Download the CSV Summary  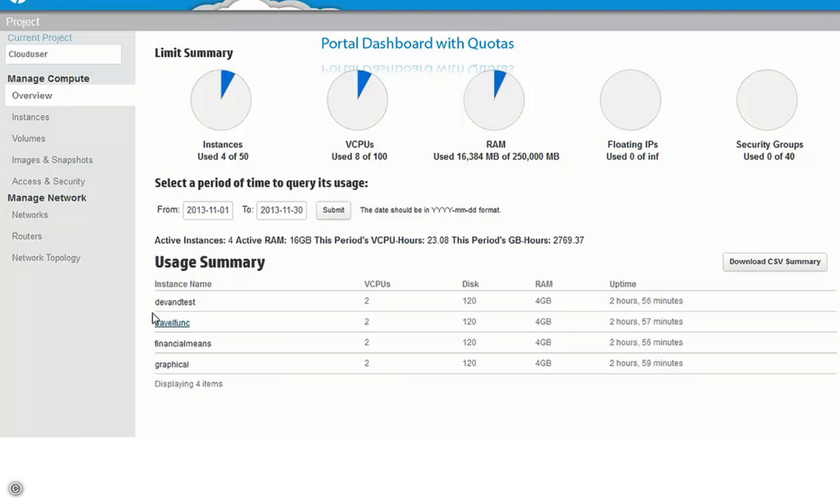(x=775, y=262)
